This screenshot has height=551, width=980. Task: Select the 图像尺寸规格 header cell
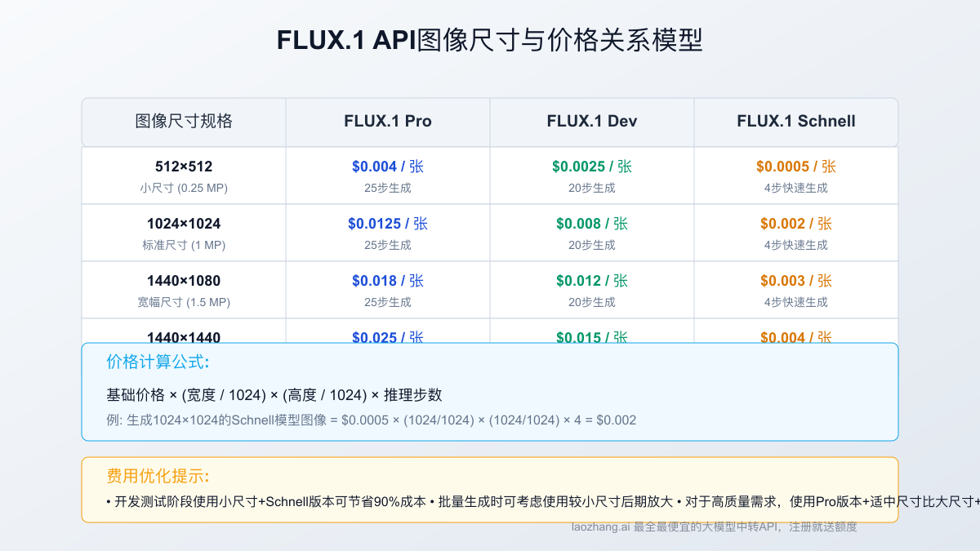point(183,121)
